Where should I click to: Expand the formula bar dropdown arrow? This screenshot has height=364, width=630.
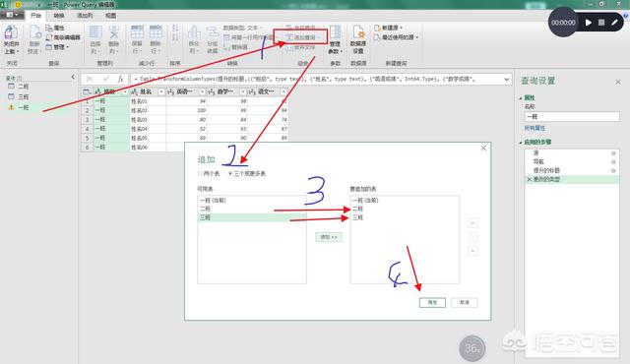click(x=507, y=79)
